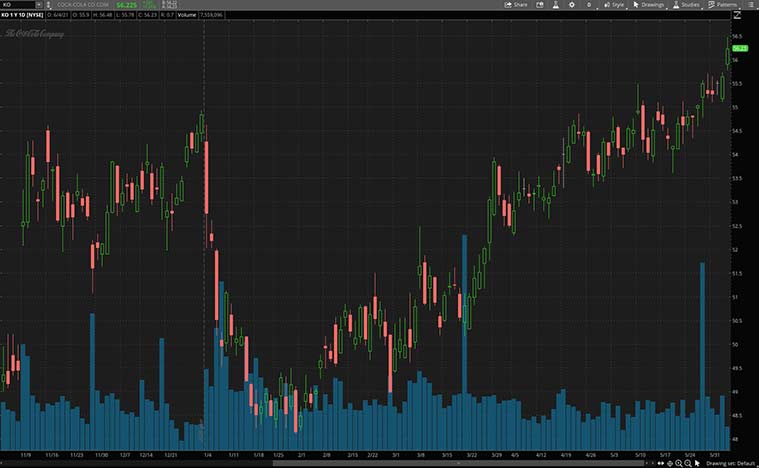
Task: Select the pointer cursor tool at bottom
Action: [697, 464]
